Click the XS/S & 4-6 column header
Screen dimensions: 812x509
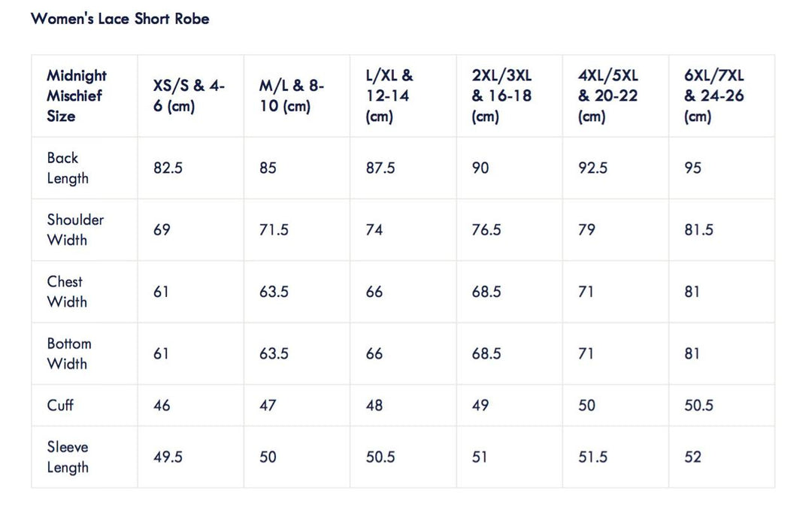pos(189,96)
